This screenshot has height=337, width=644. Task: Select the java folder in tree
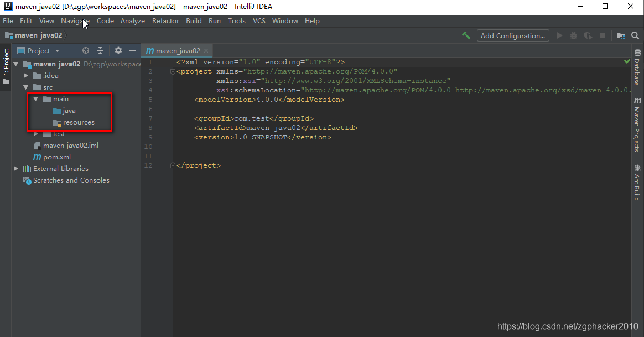click(69, 111)
